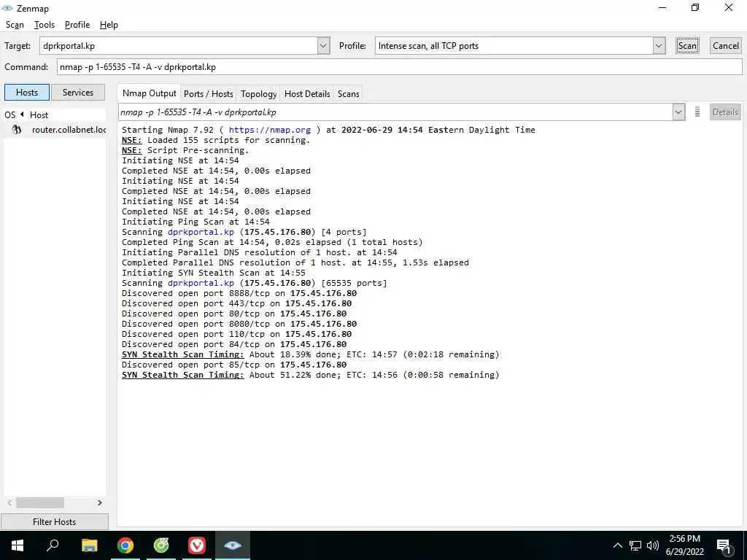
Task: Click the host list scroll left arrow
Action: tap(9, 503)
